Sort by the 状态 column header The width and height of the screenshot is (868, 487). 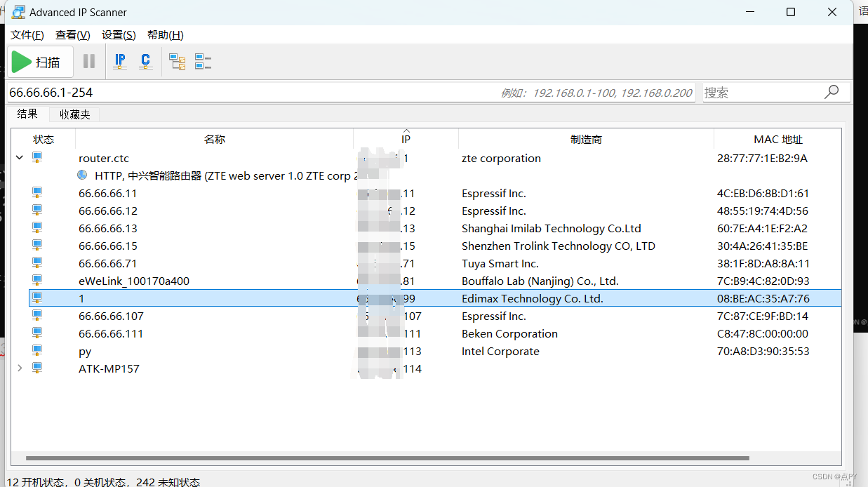click(x=44, y=139)
